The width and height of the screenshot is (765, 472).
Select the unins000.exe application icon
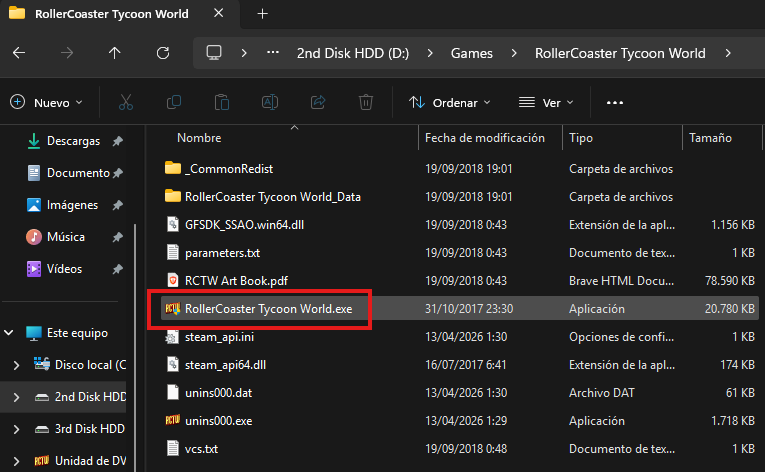pos(173,420)
